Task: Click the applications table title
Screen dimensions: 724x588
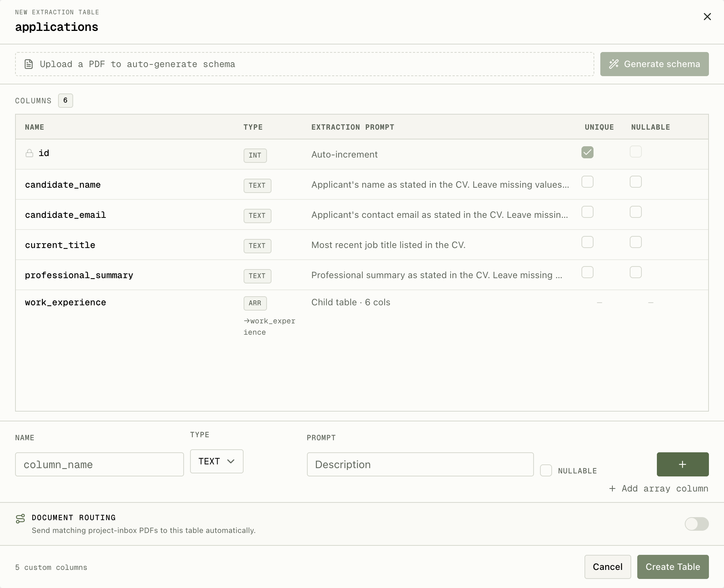Action: pyautogui.click(x=57, y=27)
